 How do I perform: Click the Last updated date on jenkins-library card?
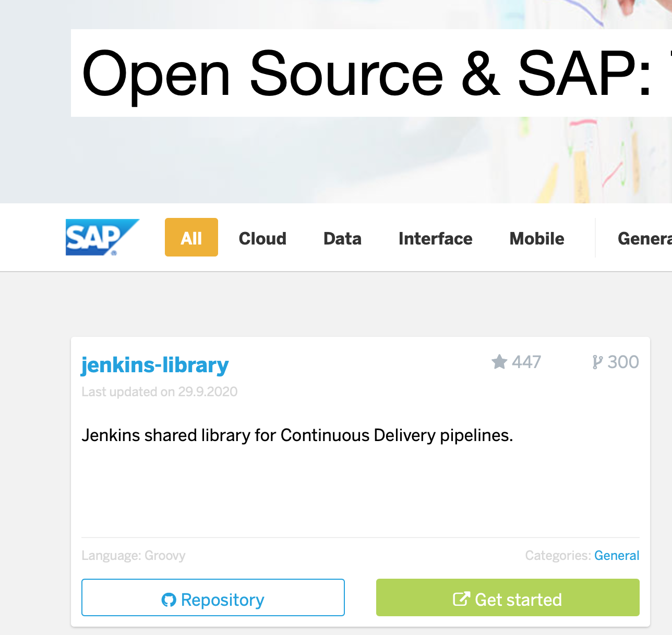coord(160,392)
